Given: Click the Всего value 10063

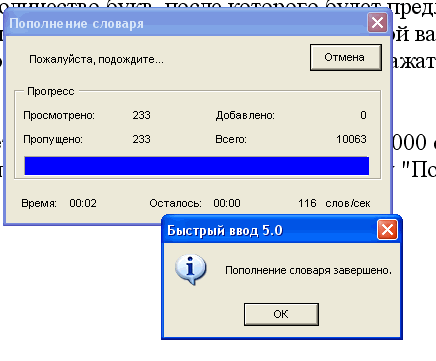Looking at the screenshot, I should (x=351, y=139).
